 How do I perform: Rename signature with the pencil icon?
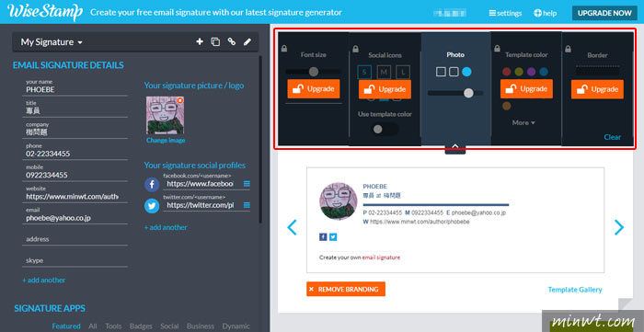click(x=247, y=42)
